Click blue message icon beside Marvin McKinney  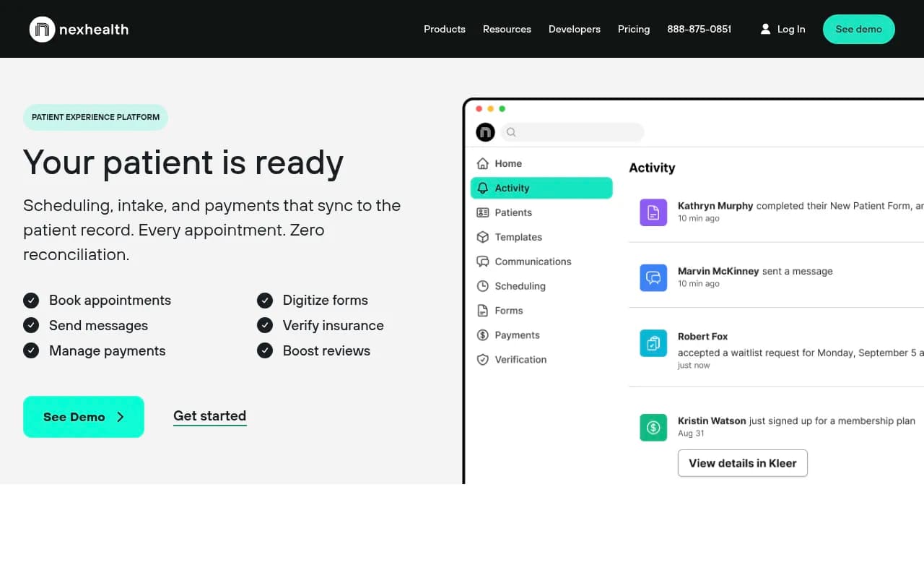tap(653, 277)
